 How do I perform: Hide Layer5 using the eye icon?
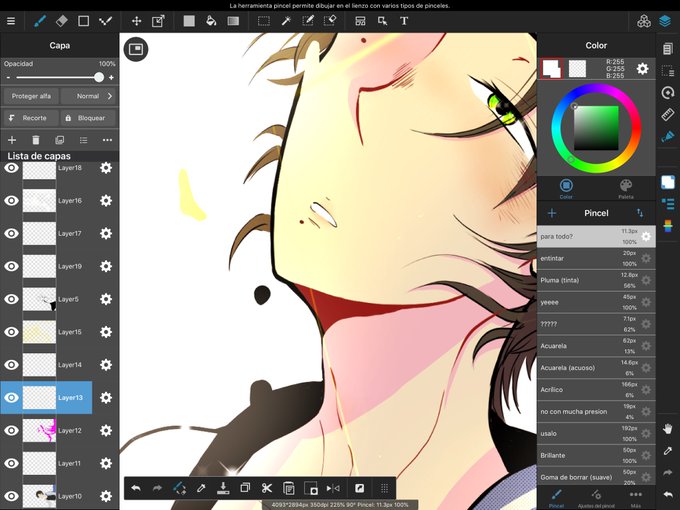pos(12,299)
